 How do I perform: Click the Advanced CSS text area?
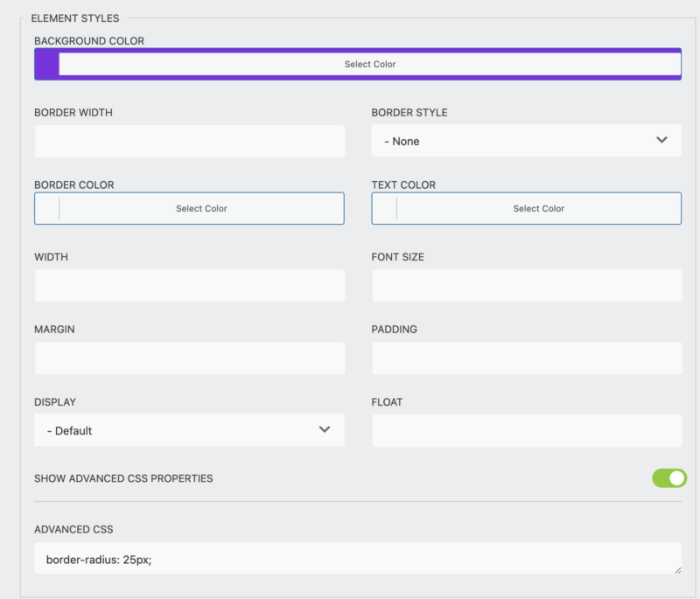click(357, 558)
